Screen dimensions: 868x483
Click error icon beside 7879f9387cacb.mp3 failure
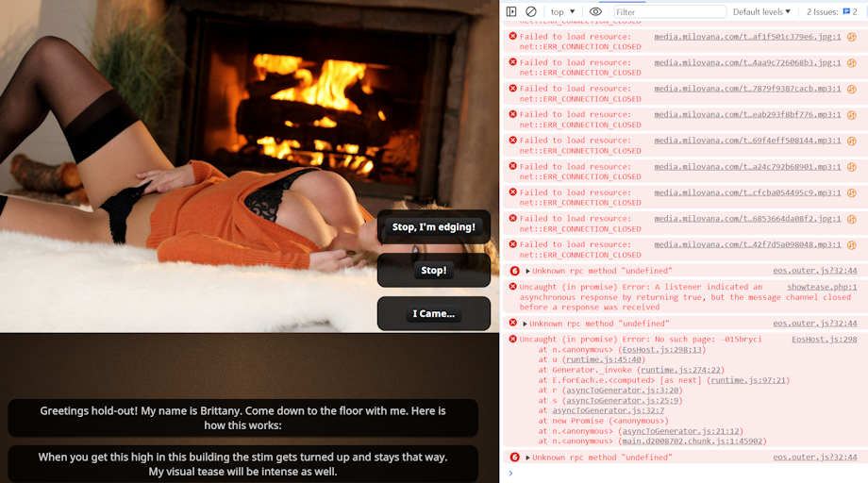coord(512,88)
